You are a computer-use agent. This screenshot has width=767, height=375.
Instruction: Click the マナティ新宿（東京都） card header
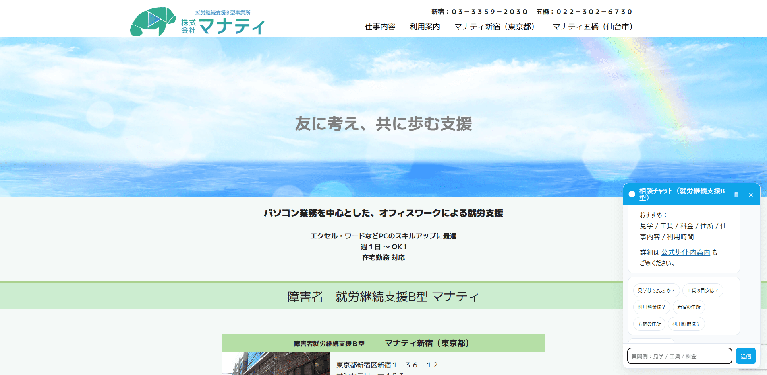[x=384, y=343]
